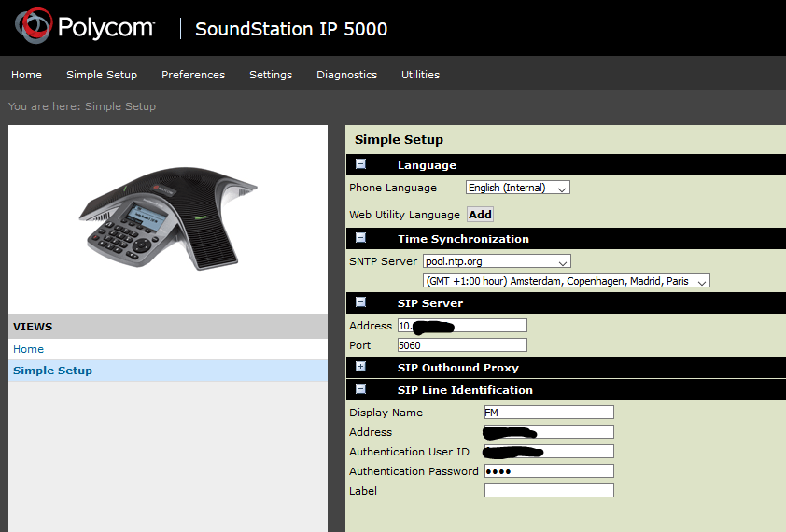Select Simple Setup in the Views panel
The width and height of the screenshot is (786, 532).
coord(52,371)
